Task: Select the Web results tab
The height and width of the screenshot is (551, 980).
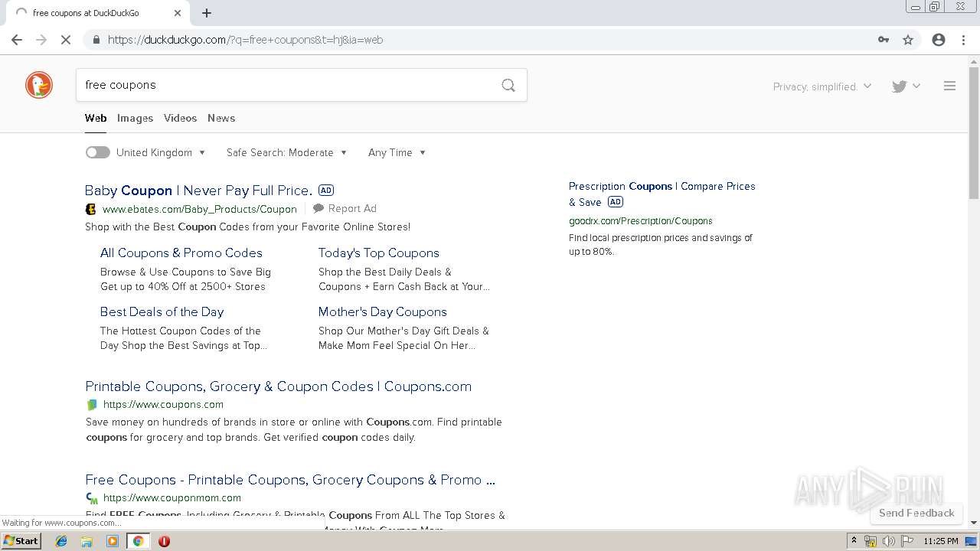Action: [96, 118]
